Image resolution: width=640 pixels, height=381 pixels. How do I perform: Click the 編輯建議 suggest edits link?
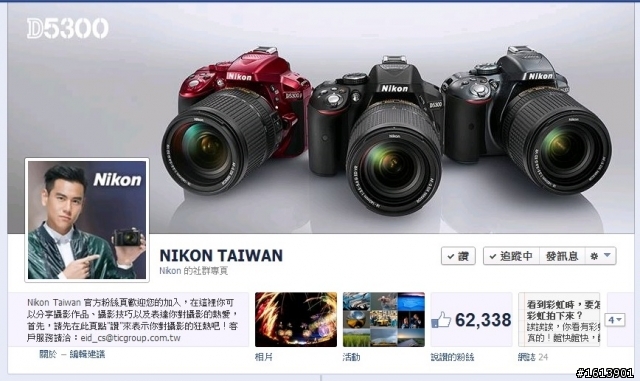tap(87, 354)
